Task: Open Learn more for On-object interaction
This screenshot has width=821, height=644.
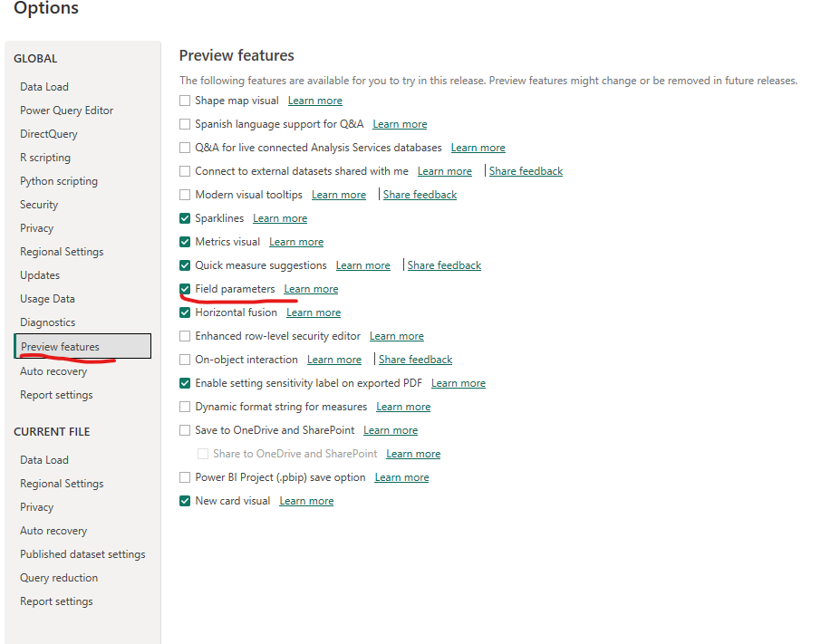Action: [334, 360]
